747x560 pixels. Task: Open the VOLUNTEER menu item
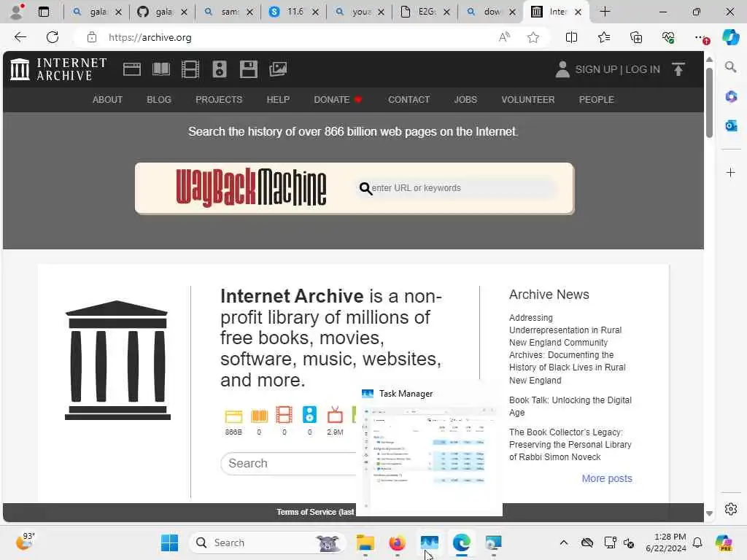528,99
